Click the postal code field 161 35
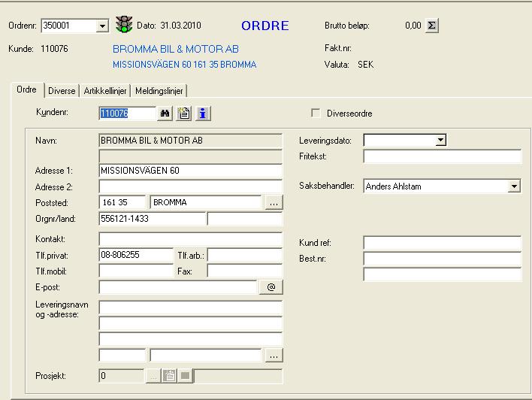Screen dimensions: 532x400 (x=122, y=202)
